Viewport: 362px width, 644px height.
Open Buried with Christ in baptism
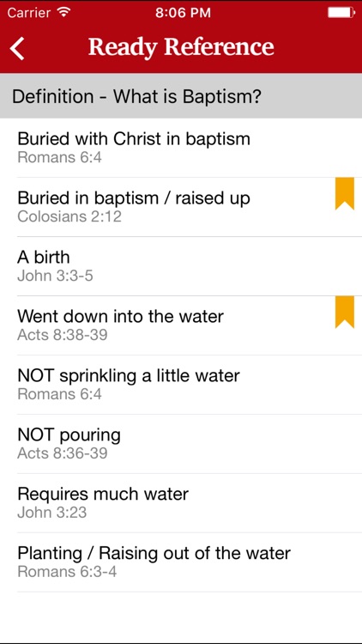[x=181, y=148]
